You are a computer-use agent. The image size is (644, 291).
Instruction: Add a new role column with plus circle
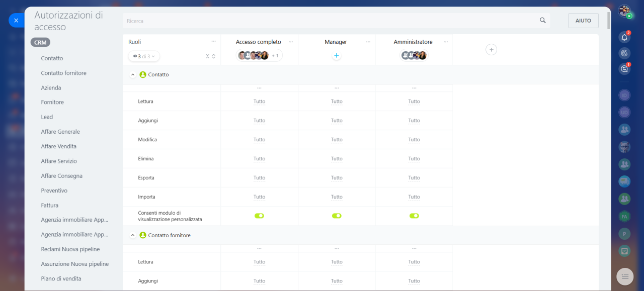coord(492,49)
